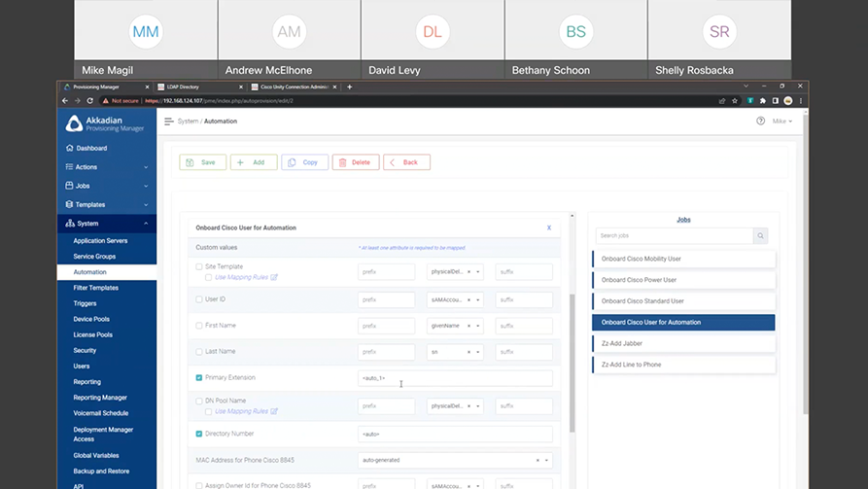Open the Site Template mapping rules edit icon

274,277
